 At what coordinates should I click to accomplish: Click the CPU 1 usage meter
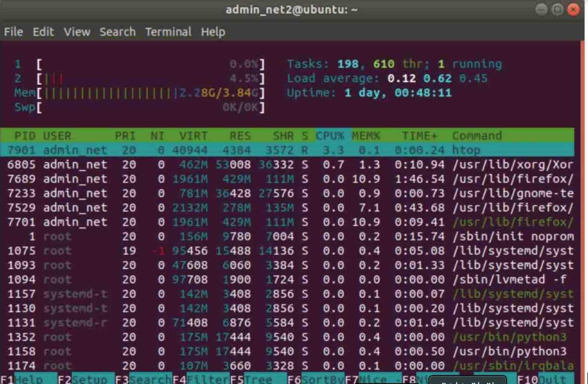coord(140,64)
